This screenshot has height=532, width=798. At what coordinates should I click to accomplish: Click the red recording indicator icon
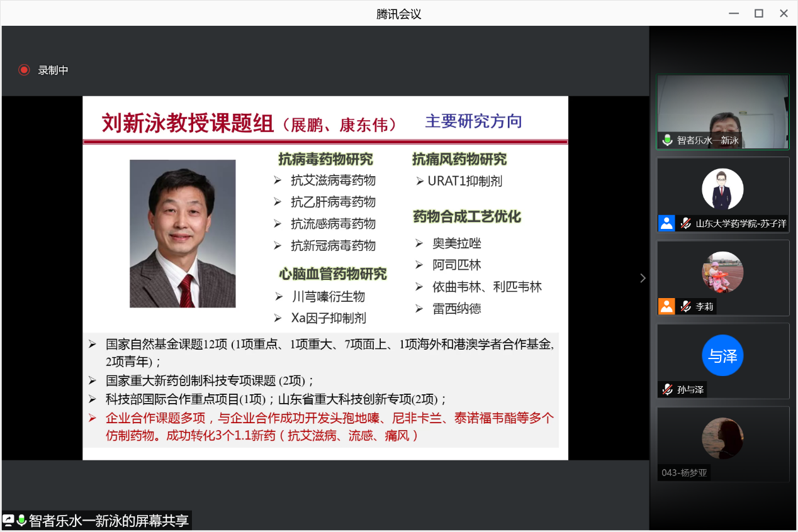pos(24,70)
